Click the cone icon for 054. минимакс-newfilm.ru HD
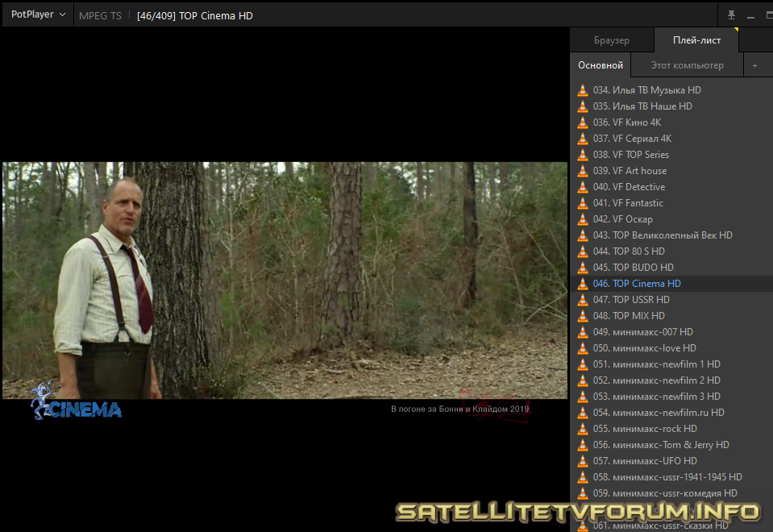The height and width of the screenshot is (532, 773). (x=582, y=412)
